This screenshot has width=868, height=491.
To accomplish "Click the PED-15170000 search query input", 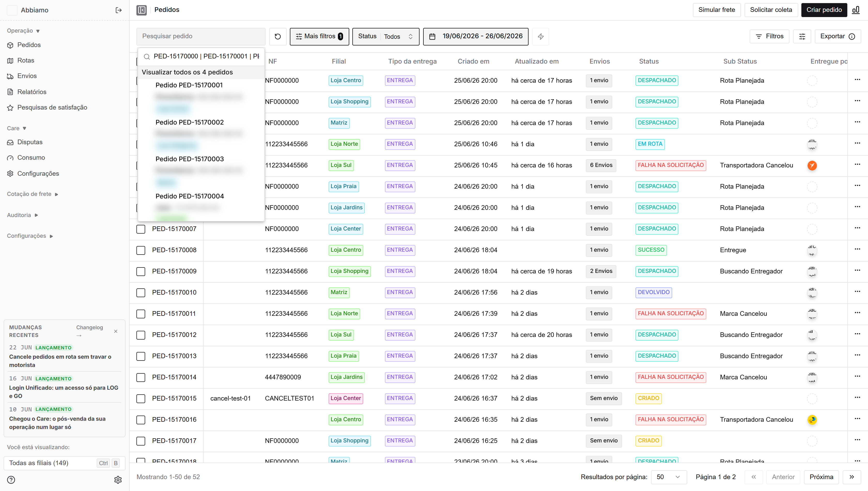I will (x=206, y=56).
